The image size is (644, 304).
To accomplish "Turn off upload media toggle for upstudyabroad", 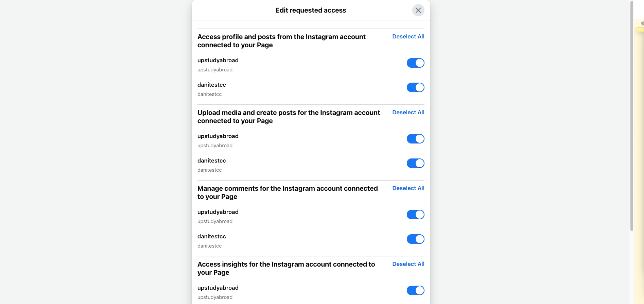I will 415,139.
